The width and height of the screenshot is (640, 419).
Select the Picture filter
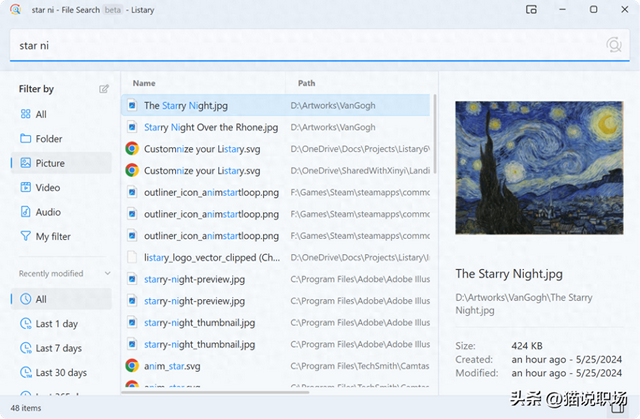pos(61,163)
